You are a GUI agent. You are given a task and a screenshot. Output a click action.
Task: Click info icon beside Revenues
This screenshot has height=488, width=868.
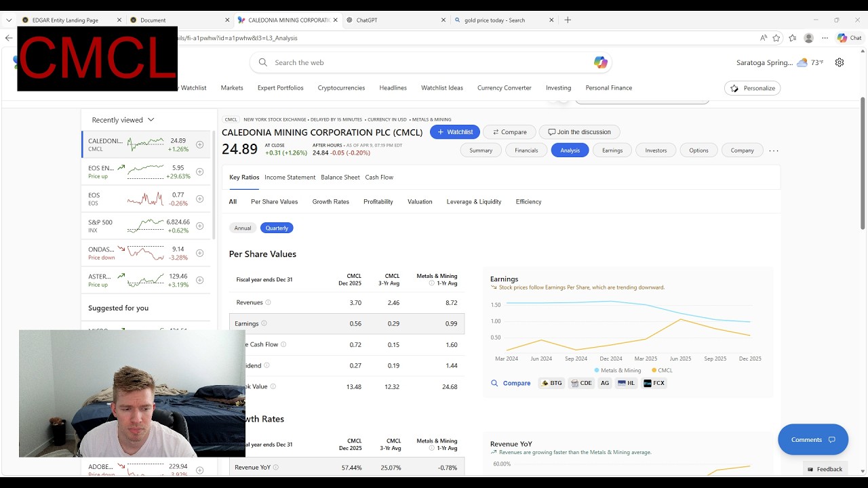point(268,302)
